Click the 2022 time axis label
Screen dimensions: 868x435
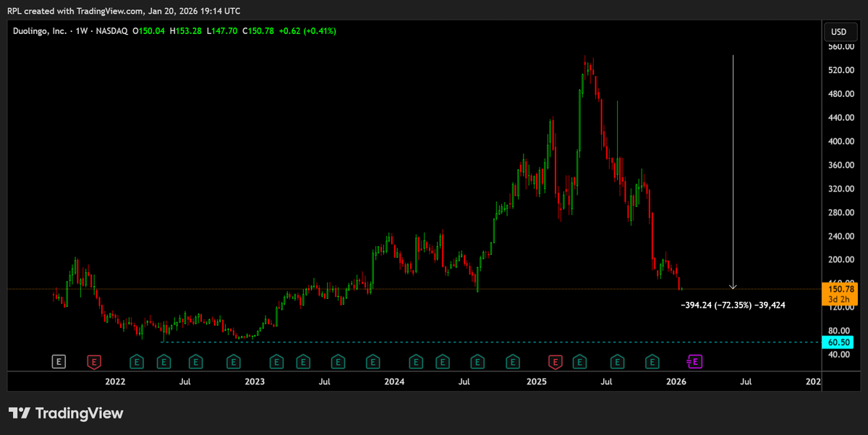click(115, 381)
